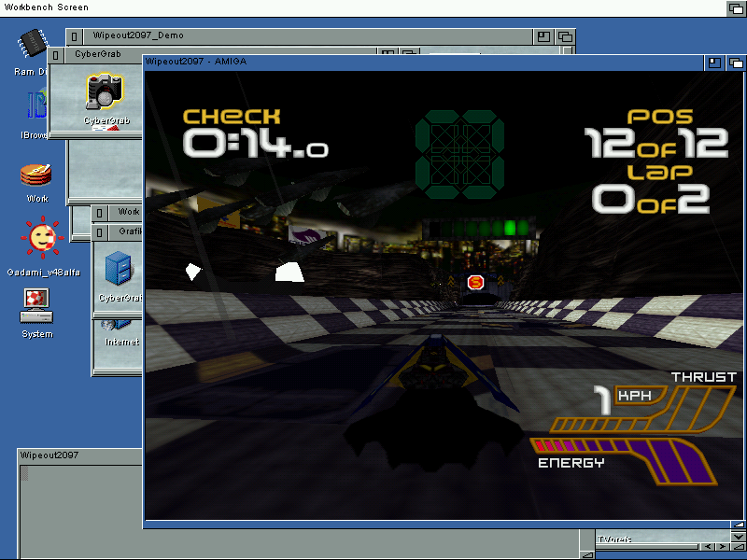Click the Wipeout2097 - AMIGA title bar
The image size is (747, 560).
[x=424, y=62]
